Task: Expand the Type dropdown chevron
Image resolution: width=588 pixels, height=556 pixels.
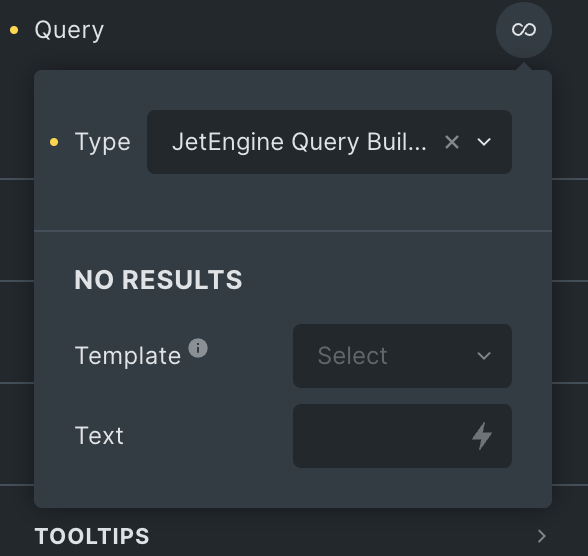Action: pos(484,142)
